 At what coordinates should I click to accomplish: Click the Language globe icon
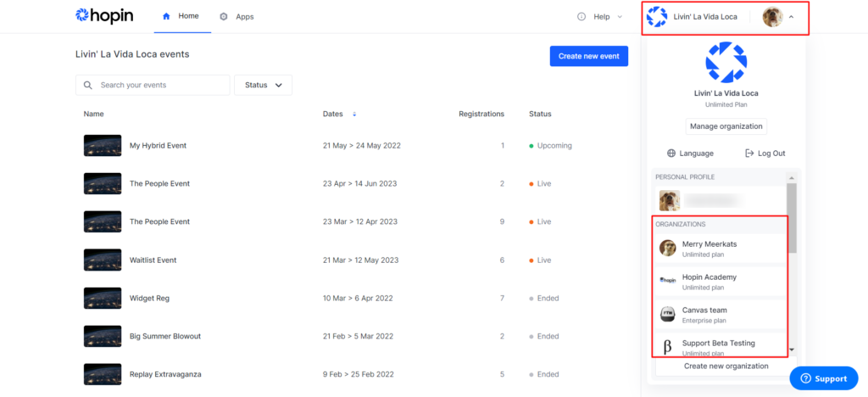tap(671, 154)
